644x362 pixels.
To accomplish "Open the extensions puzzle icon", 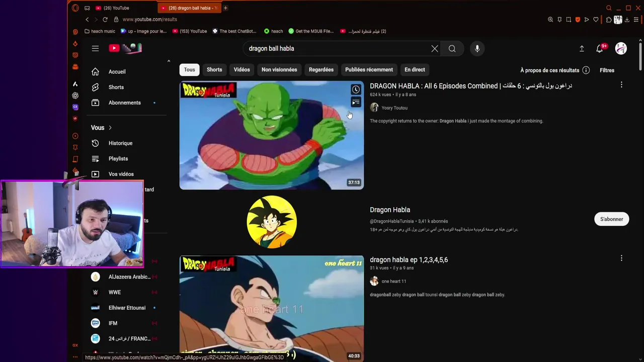I will (609, 20).
